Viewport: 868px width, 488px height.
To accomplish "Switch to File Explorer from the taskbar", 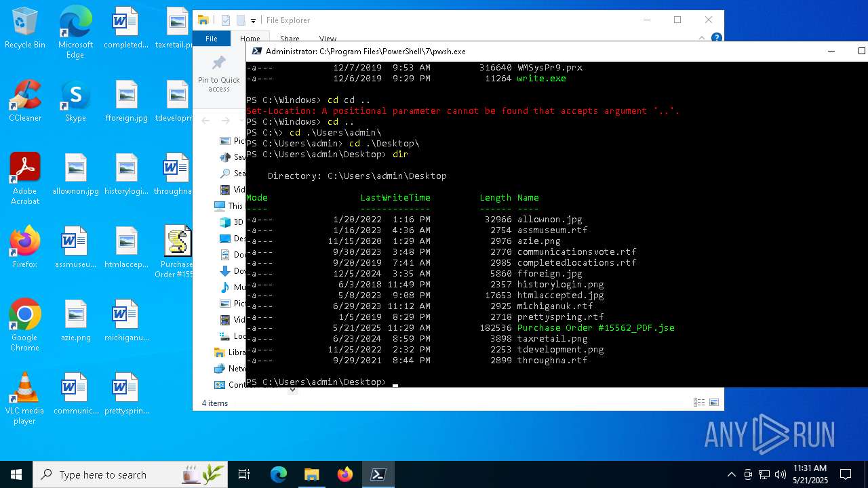I will 311,474.
